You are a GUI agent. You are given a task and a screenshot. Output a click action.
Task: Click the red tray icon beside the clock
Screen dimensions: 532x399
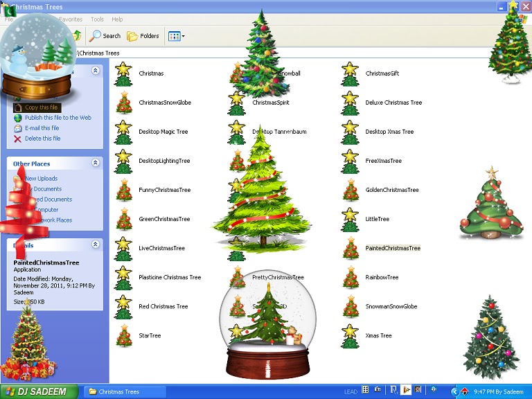(x=465, y=392)
